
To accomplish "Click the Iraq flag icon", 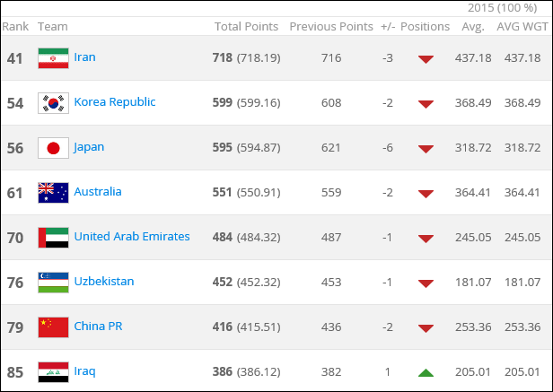I will [53, 372].
